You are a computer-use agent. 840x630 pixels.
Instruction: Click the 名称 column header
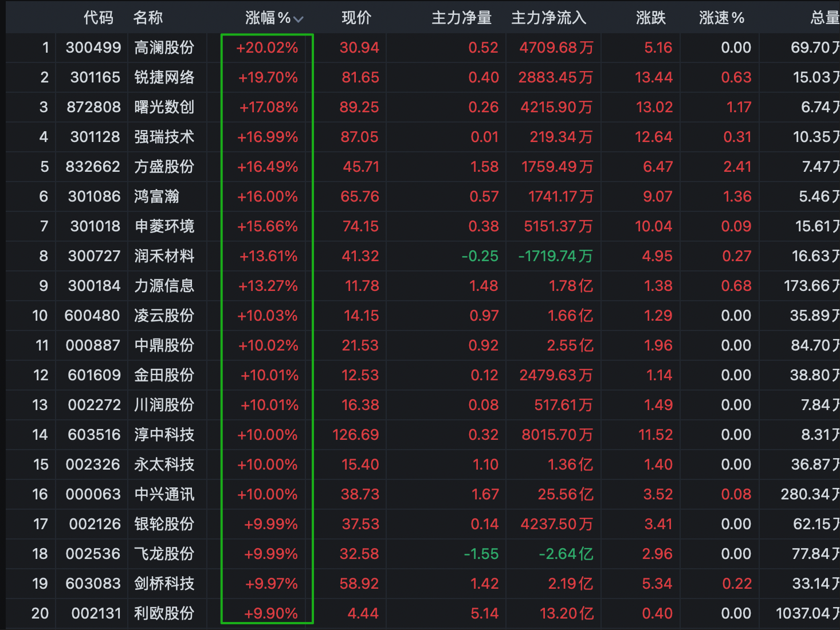[x=148, y=18]
